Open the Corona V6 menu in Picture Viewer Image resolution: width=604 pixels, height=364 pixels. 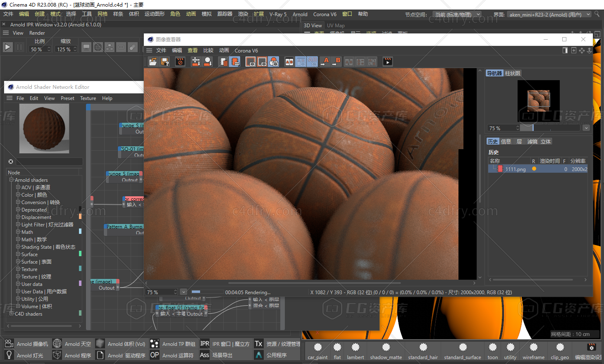(x=246, y=50)
